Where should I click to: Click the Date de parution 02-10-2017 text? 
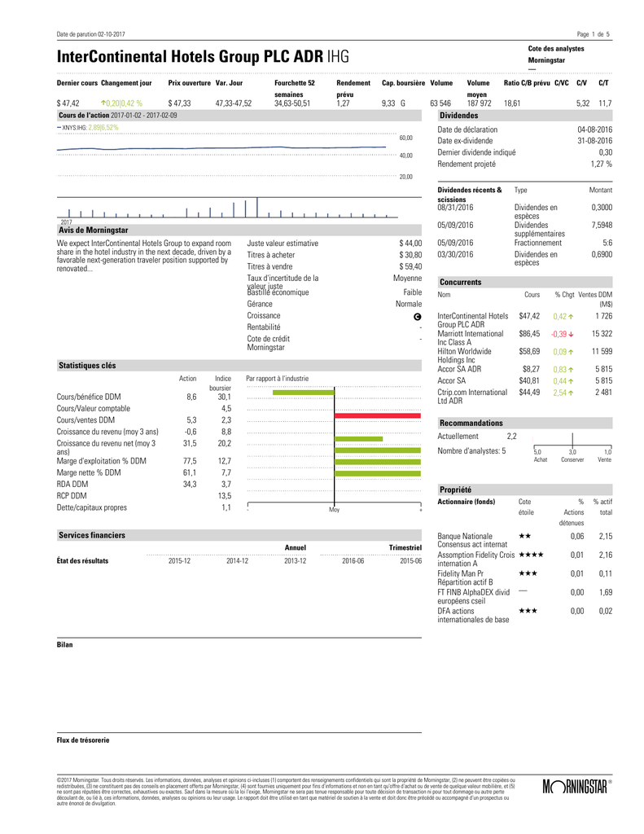91,34
